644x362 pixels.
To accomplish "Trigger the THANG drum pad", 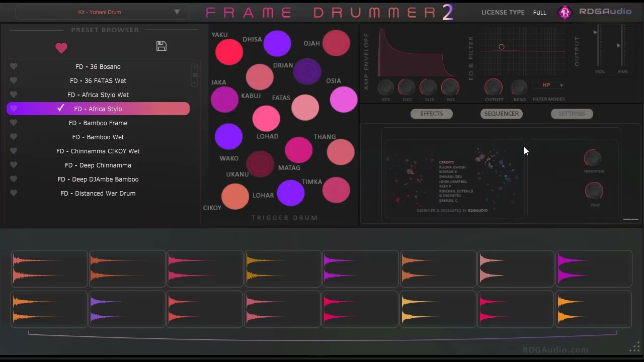I will coord(341,152).
